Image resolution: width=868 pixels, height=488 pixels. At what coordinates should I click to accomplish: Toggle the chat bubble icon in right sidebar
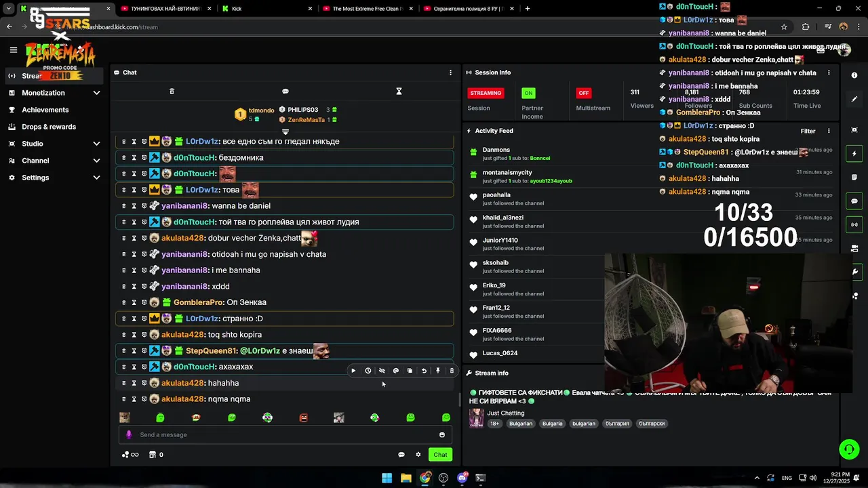(x=854, y=201)
